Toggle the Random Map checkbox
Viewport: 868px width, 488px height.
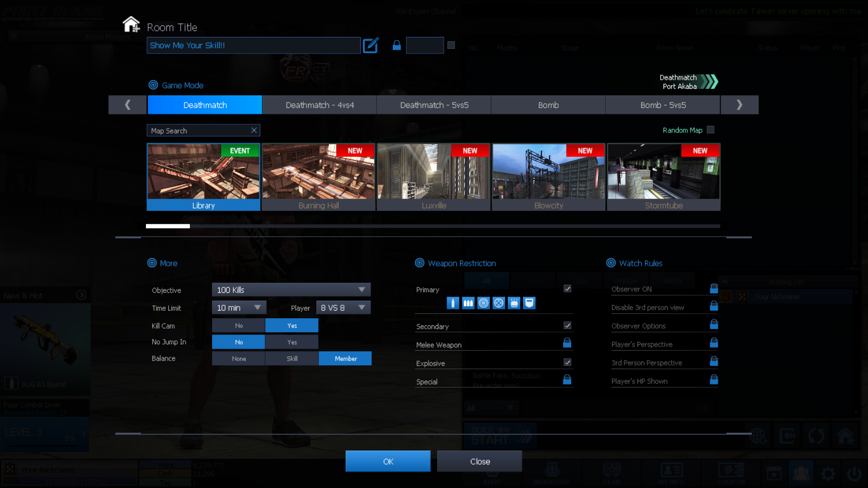[711, 130]
